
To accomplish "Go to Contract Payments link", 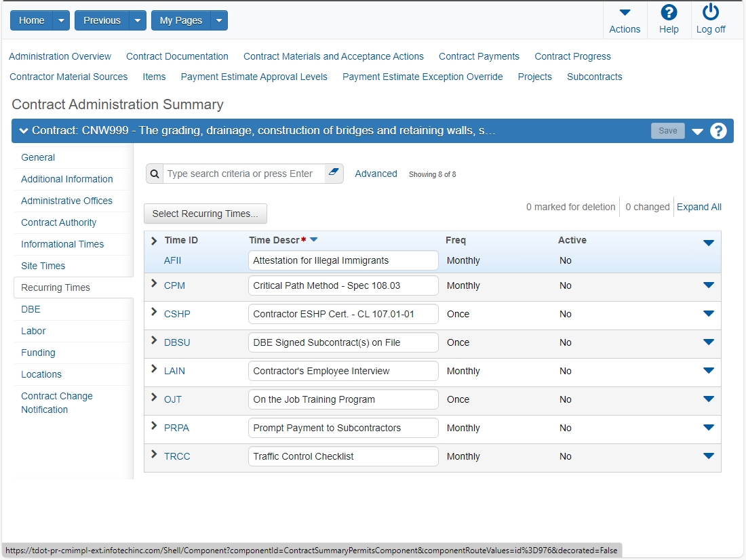I will tap(479, 57).
